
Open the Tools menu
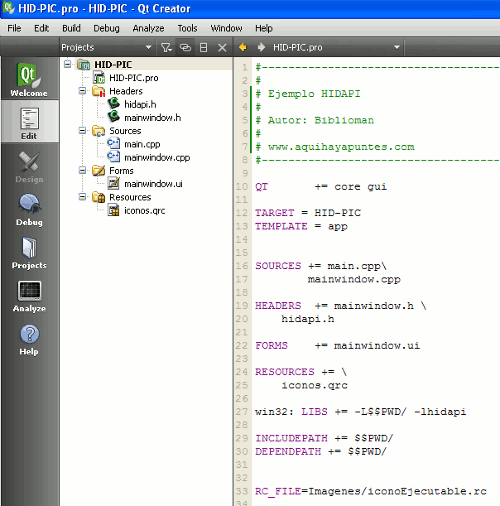click(x=187, y=28)
